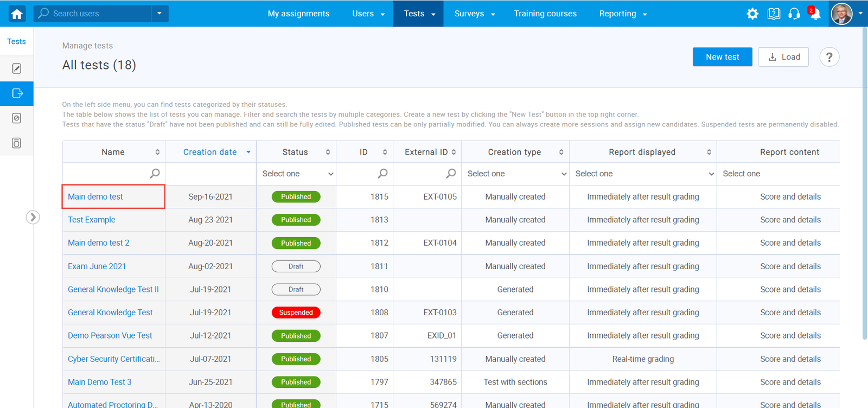Click the question mark help button
The image size is (868, 408).
[x=829, y=57]
